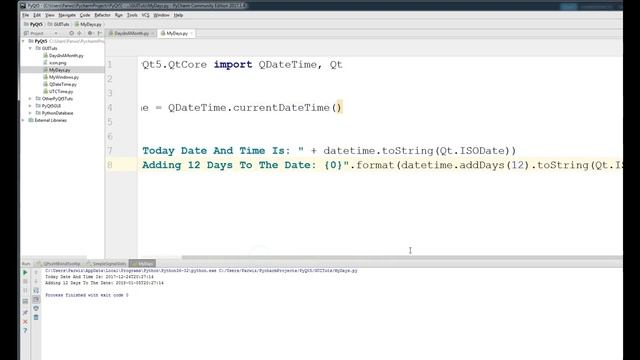Click "Process finished with exit code 0" output
This screenshot has height=360, width=640.
click(87, 295)
